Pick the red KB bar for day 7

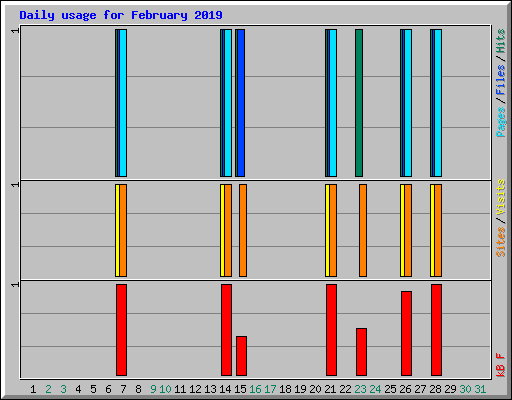[x=121, y=330]
